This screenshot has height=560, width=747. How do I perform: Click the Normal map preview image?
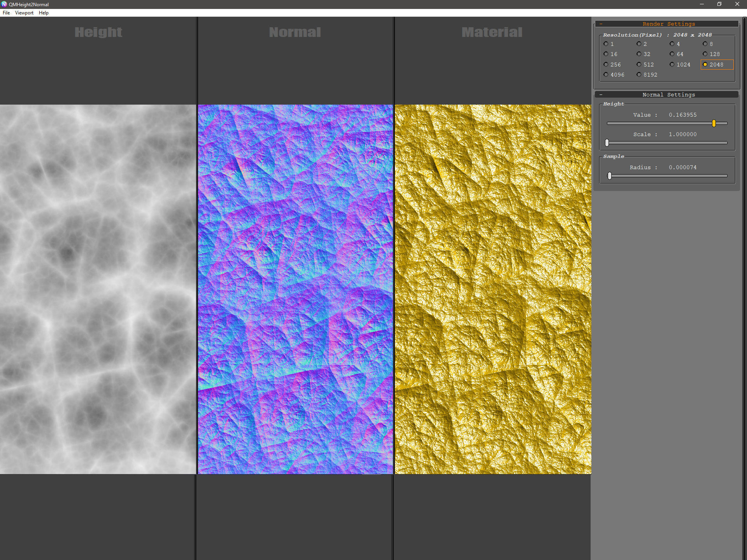(x=295, y=289)
